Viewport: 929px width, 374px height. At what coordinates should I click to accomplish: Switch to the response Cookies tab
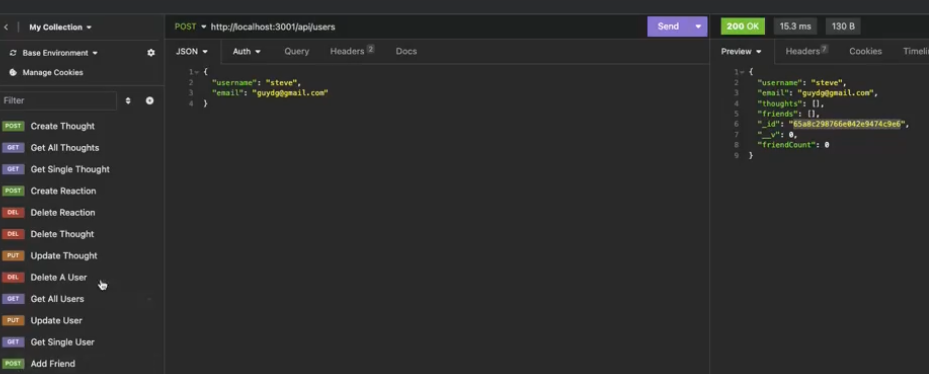(x=866, y=52)
